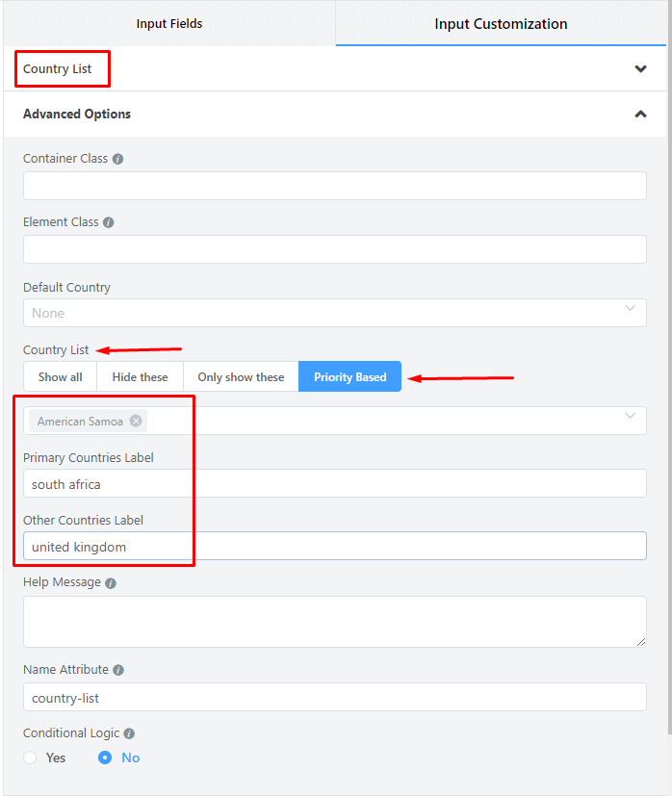Click the Conditional Logic info icon
This screenshot has height=796, width=672.
click(129, 733)
